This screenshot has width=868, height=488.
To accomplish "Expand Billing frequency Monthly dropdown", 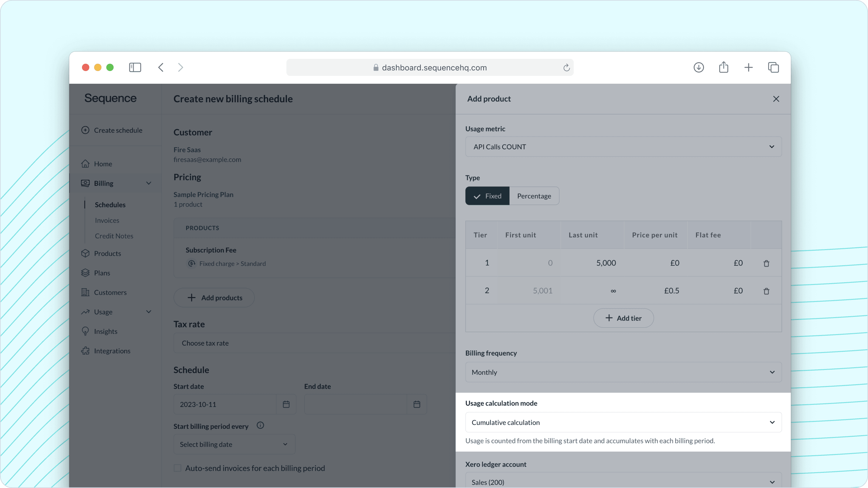I will pos(624,372).
